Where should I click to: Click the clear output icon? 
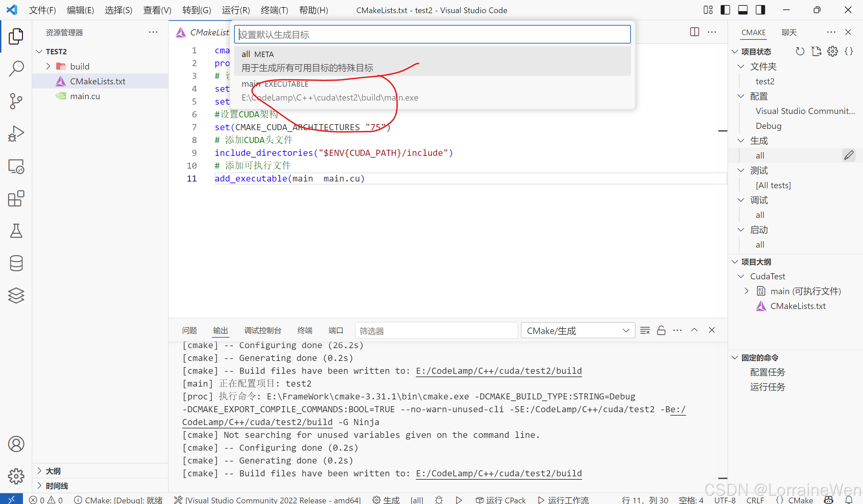click(645, 330)
